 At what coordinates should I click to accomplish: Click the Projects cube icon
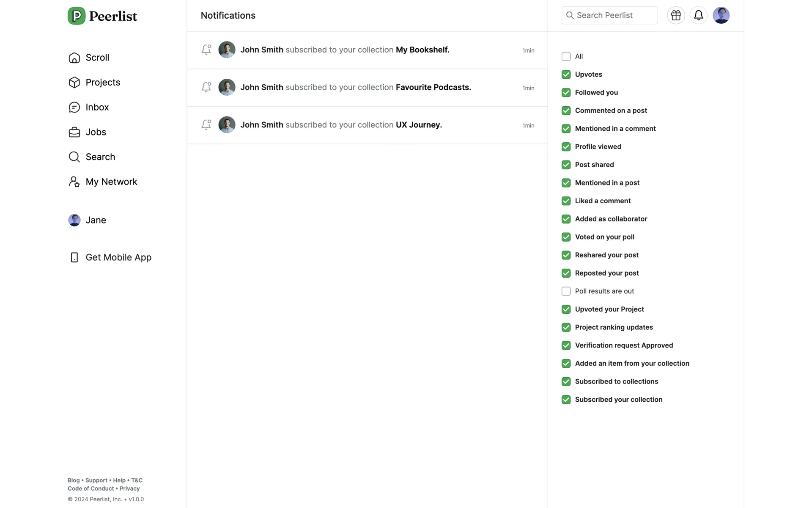click(74, 83)
